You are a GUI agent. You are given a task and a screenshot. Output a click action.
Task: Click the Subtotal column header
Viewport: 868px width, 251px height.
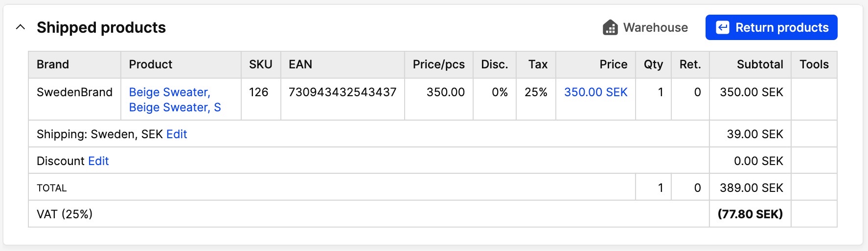tap(760, 64)
